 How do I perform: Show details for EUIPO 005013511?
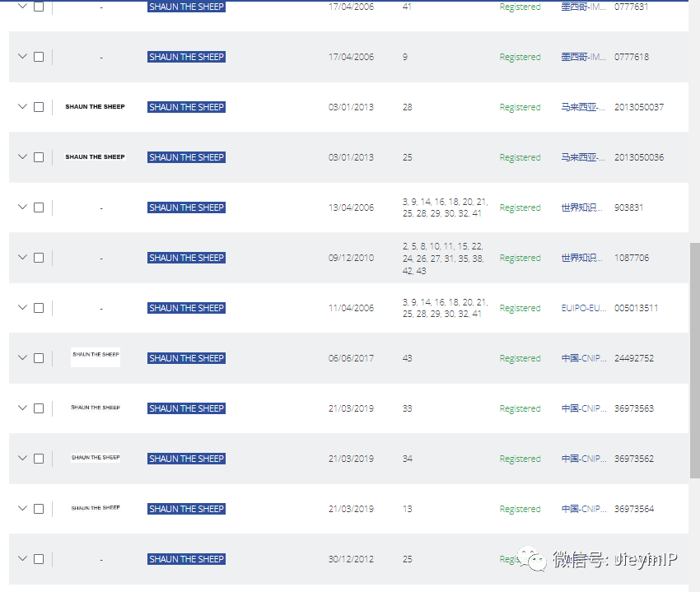click(22, 307)
